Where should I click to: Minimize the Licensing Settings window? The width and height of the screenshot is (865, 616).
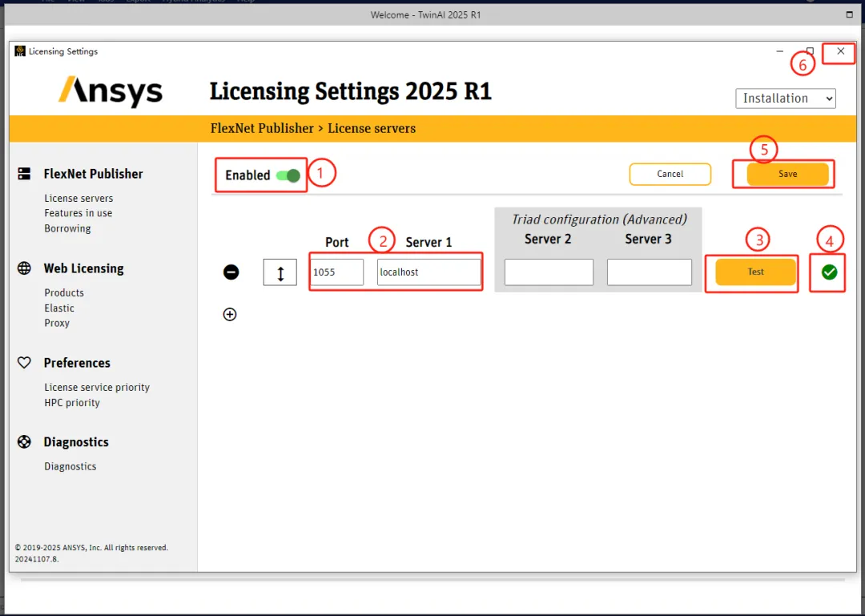779,51
